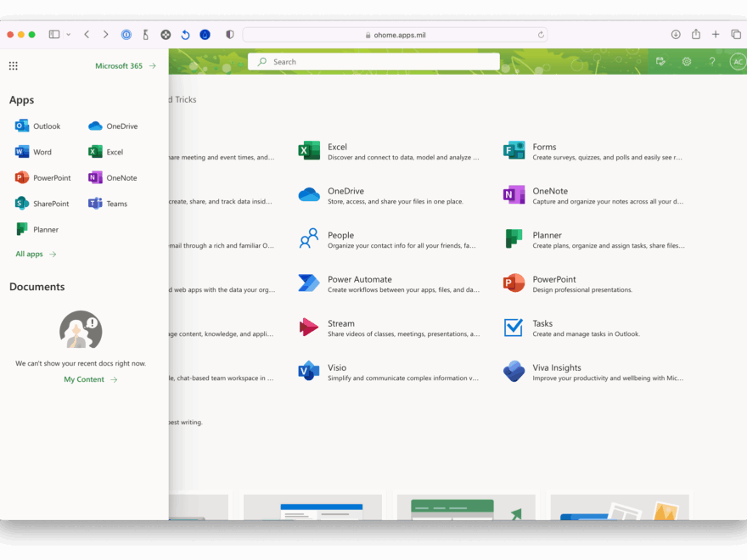Show Safari tab overview

736,34
